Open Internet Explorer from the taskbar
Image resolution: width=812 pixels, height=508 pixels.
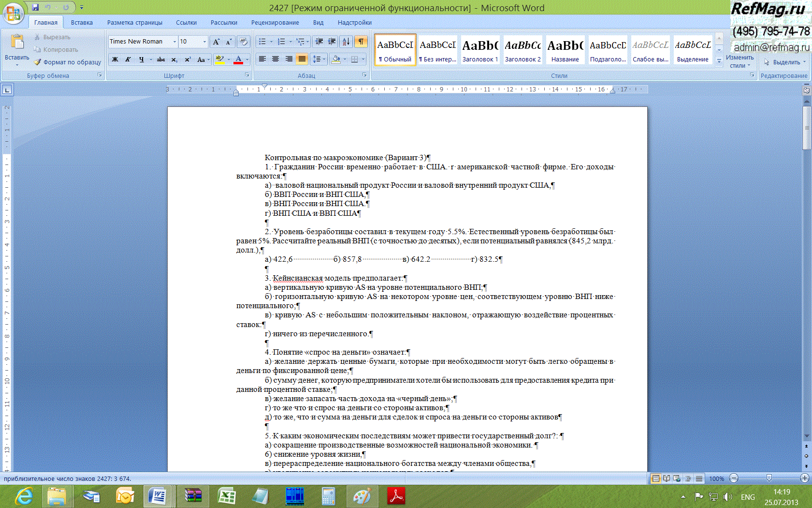pyautogui.click(x=23, y=496)
